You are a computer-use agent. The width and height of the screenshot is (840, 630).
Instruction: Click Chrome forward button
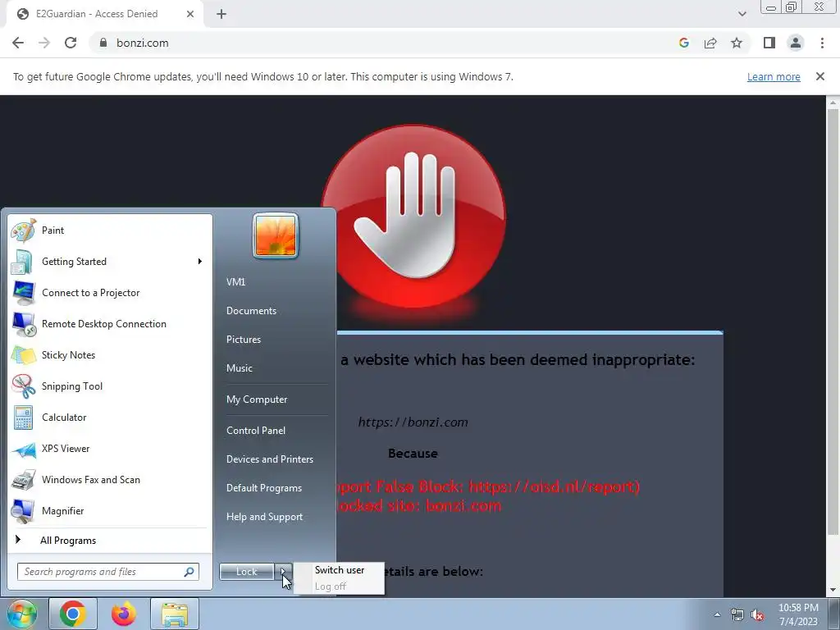click(44, 43)
